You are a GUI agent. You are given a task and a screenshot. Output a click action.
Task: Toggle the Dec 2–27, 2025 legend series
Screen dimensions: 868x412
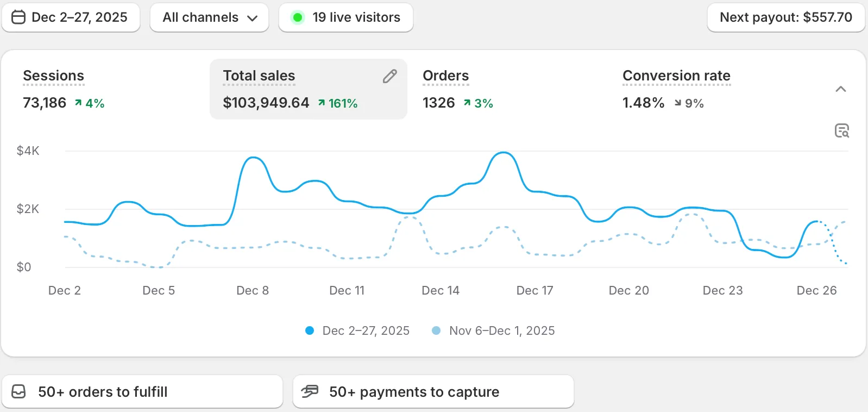pos(357,330)
